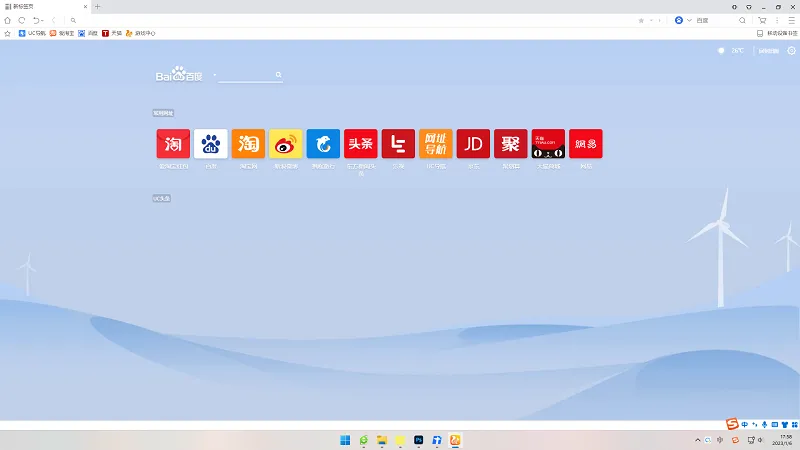Open the JD tile
Screen dimensions: 800x450
pos(473,144)
